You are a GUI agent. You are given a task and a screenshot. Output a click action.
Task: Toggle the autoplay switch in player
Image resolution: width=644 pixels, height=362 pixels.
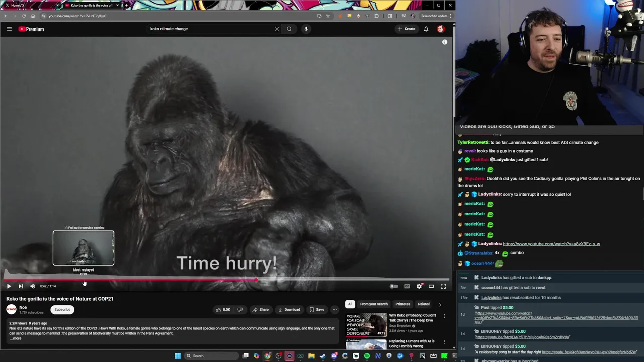tap(394, 286)
